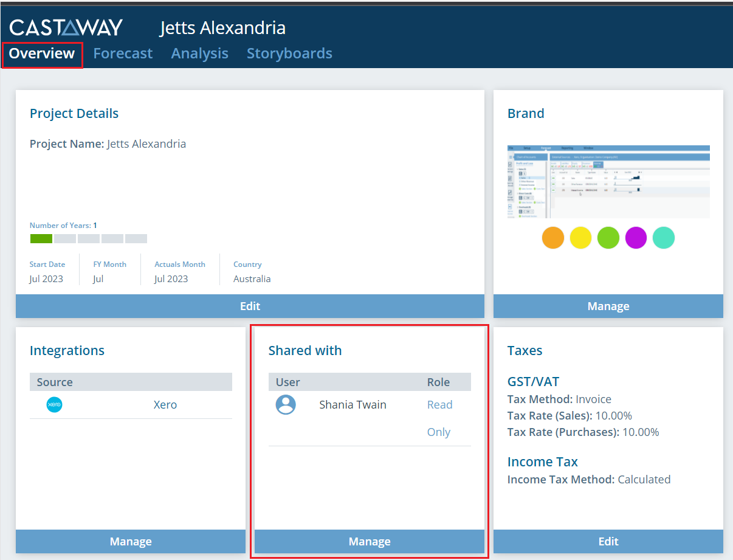Click the Tax Rate (Sales) 10.00% line

(x=570, y=416)
